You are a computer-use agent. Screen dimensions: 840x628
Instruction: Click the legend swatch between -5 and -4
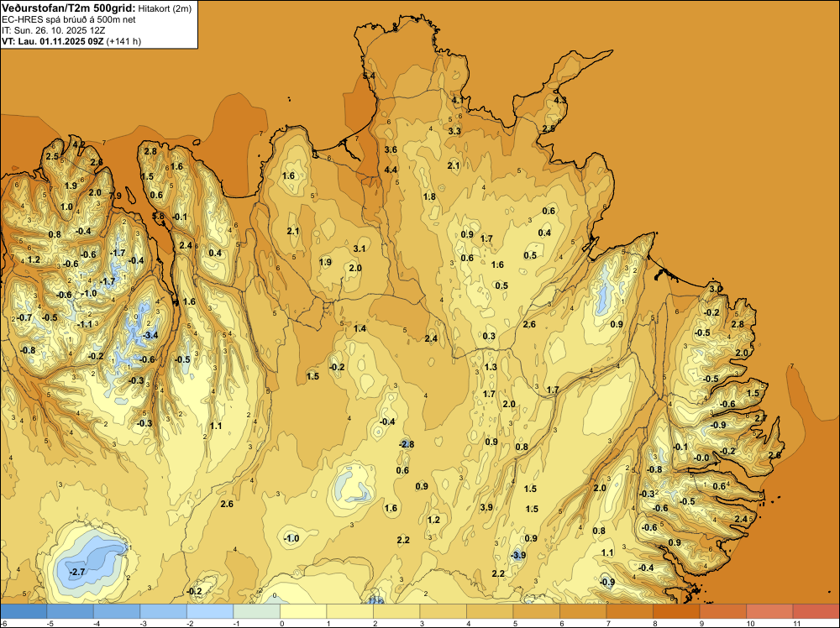[71, 611]
